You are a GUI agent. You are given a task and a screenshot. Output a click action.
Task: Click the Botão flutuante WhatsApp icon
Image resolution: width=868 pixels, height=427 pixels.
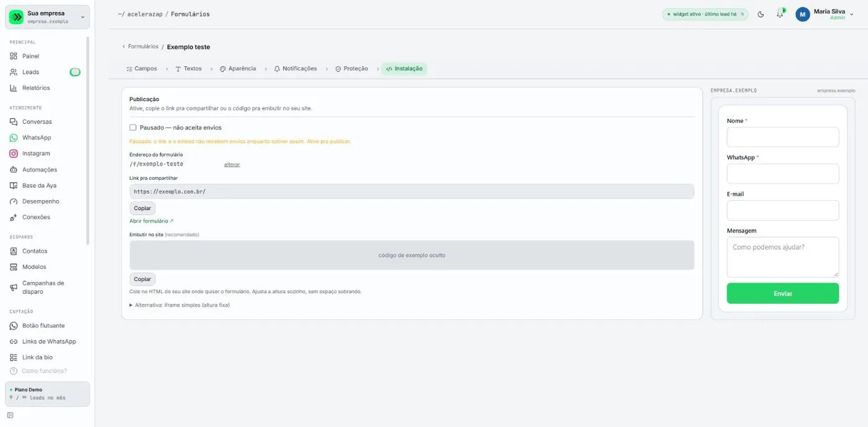click(14, 325)
